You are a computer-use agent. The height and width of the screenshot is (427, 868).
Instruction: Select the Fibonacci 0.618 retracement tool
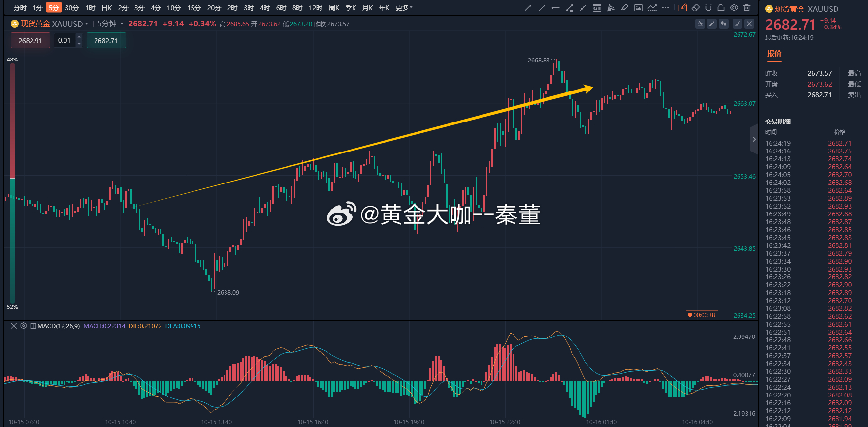[x=597, y=8]
